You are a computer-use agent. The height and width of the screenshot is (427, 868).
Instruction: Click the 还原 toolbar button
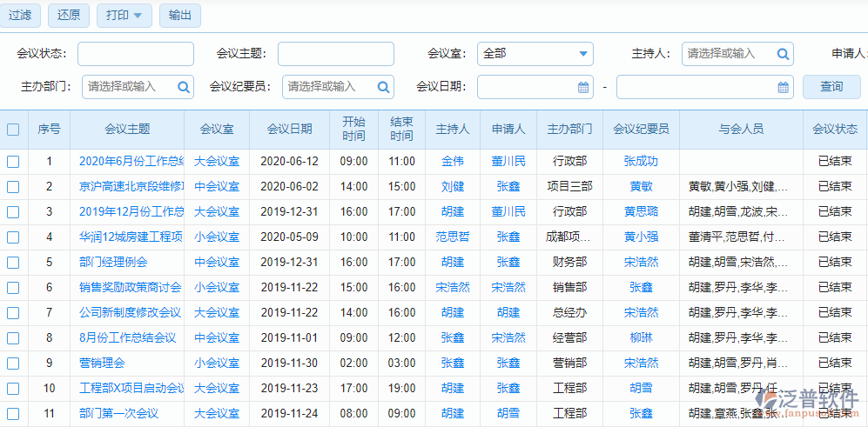click(x=69, y=16)
